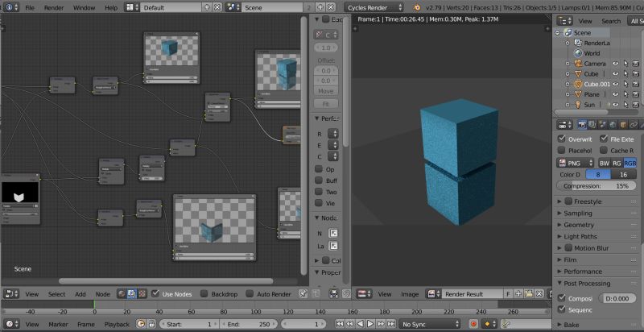Select the Render properties camera tab

coord(582,124)
